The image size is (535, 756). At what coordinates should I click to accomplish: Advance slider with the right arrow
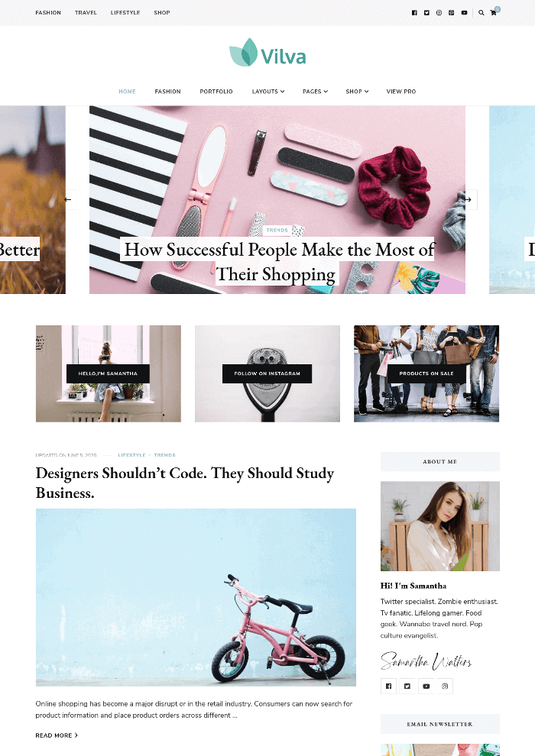coord(469,199)
